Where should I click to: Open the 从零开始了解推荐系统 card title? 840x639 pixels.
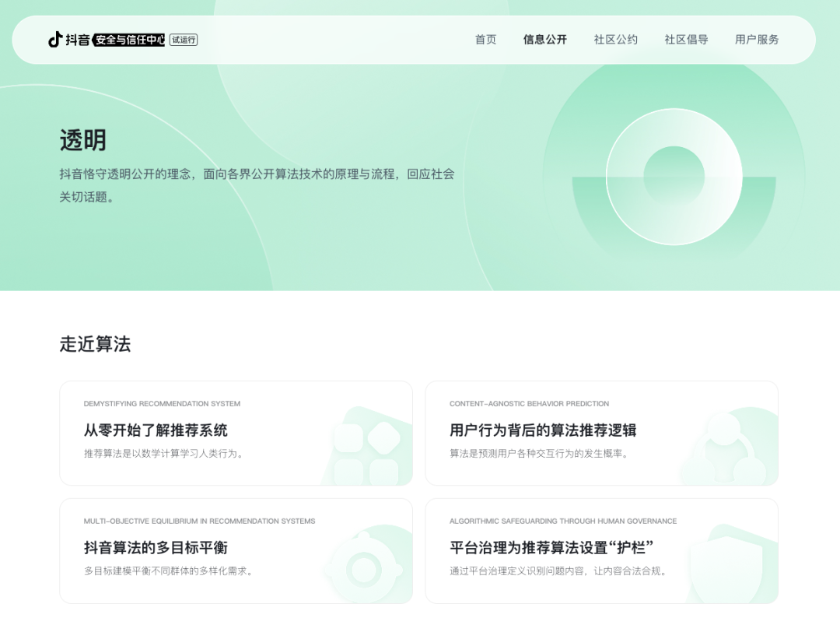[x=156, y=430]
